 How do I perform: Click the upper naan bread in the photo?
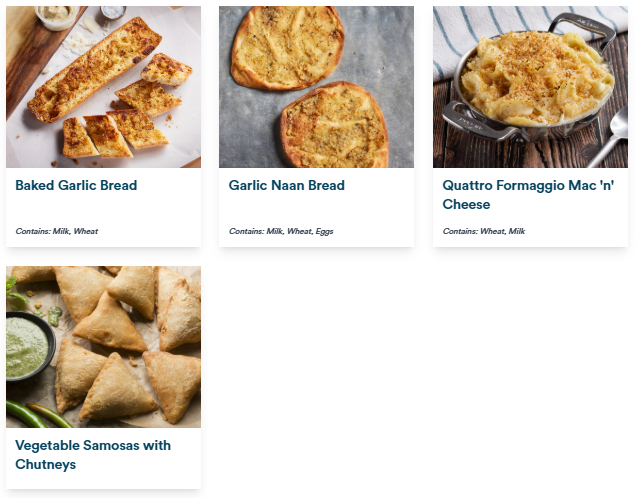[287, 48]
